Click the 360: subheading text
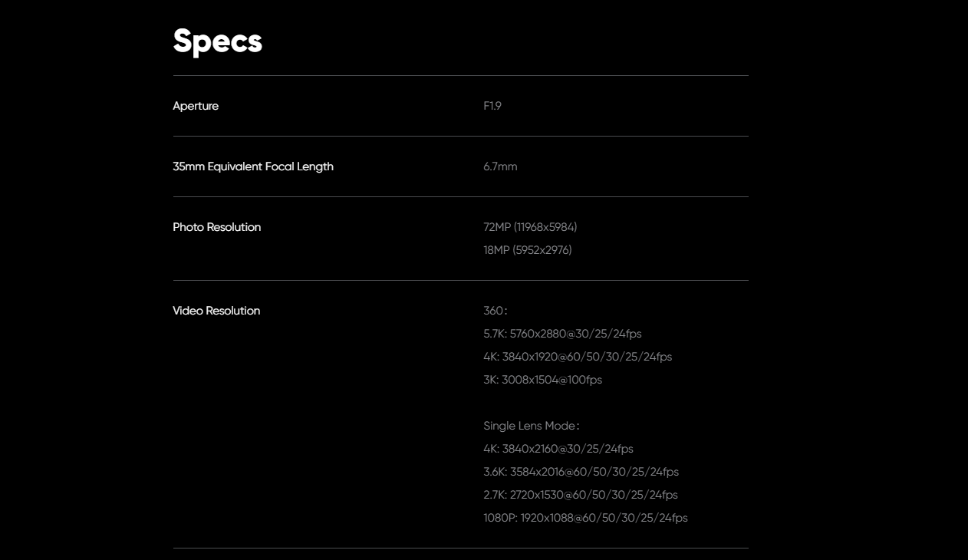 point(495,311)
